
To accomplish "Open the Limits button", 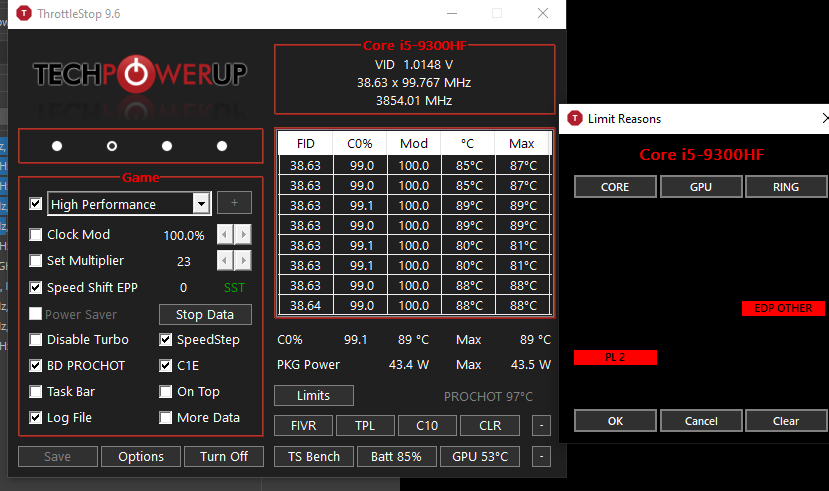I will pos(314,395).
